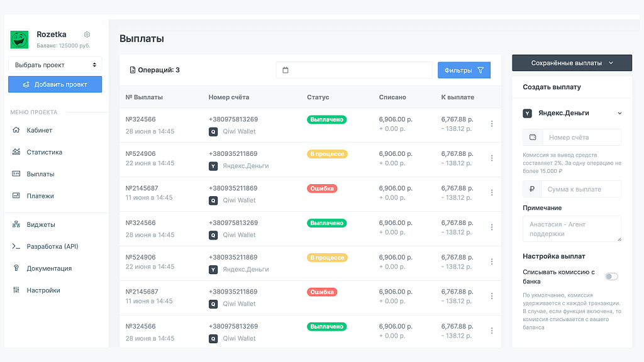This screenshot has width=644, height=362.
Task: Click the Rozetka green avatar logo
Action: (x=19, y=40)
